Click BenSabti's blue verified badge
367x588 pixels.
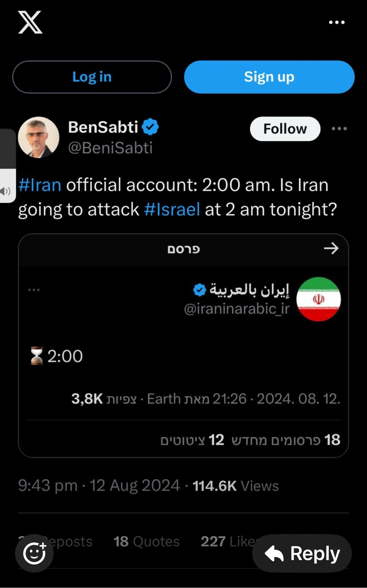(x=151, y=127)
